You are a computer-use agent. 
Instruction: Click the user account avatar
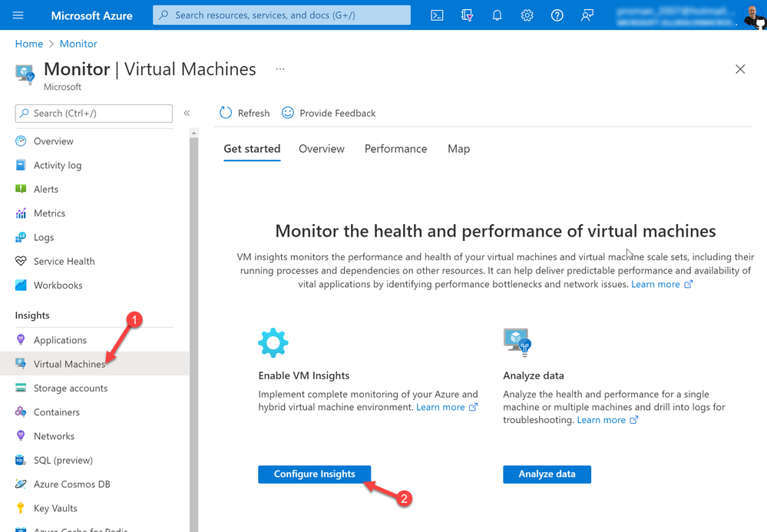click(x=754, y=15)
